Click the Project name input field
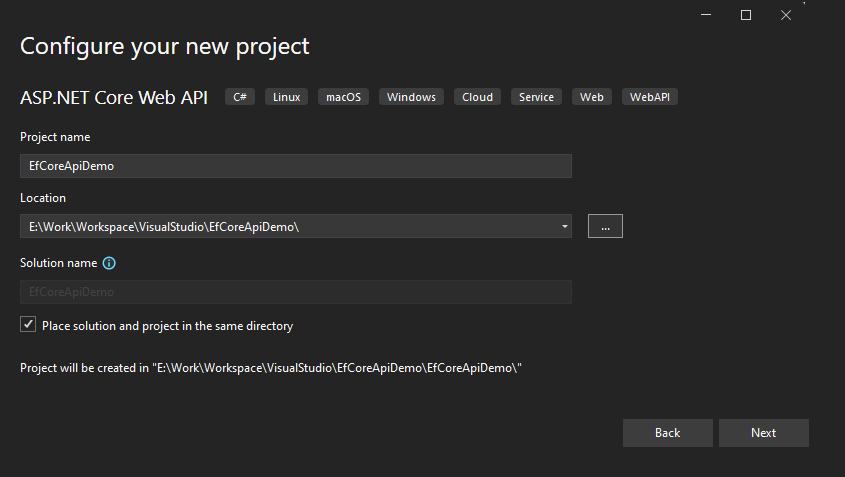845x477 pixels. 296,166
